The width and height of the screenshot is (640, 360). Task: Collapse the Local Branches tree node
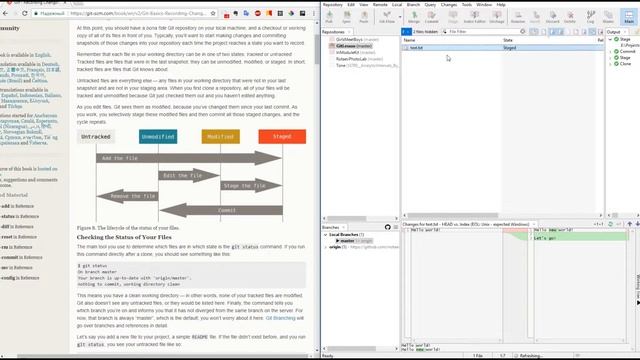click(325, 235)
